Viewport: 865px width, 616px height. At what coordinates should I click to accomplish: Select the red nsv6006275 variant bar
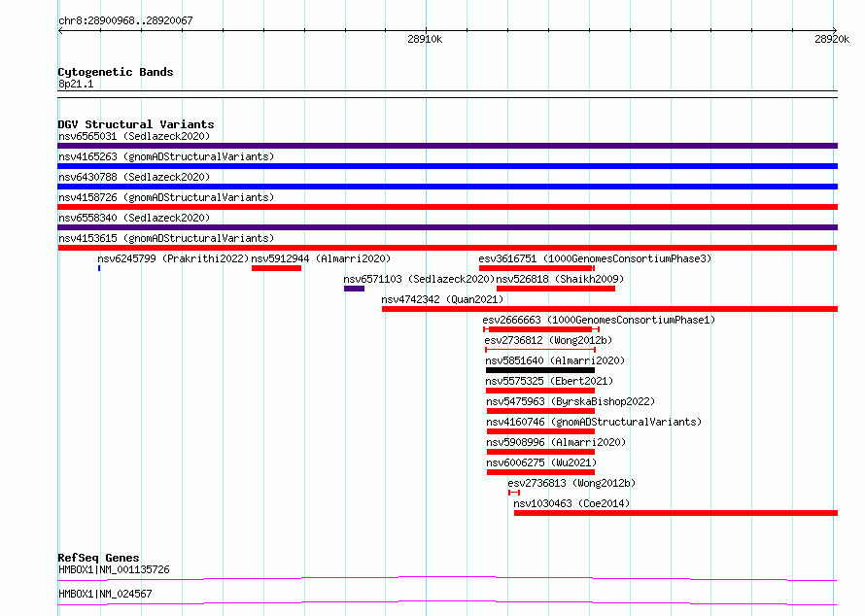[540, 472]
